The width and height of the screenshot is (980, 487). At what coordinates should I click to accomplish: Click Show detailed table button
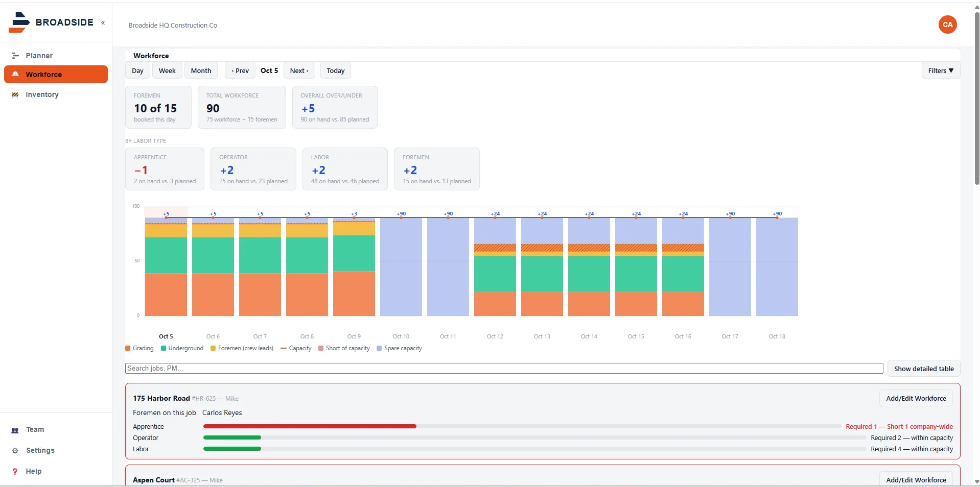pyautogui.click(x=924, y=369)
